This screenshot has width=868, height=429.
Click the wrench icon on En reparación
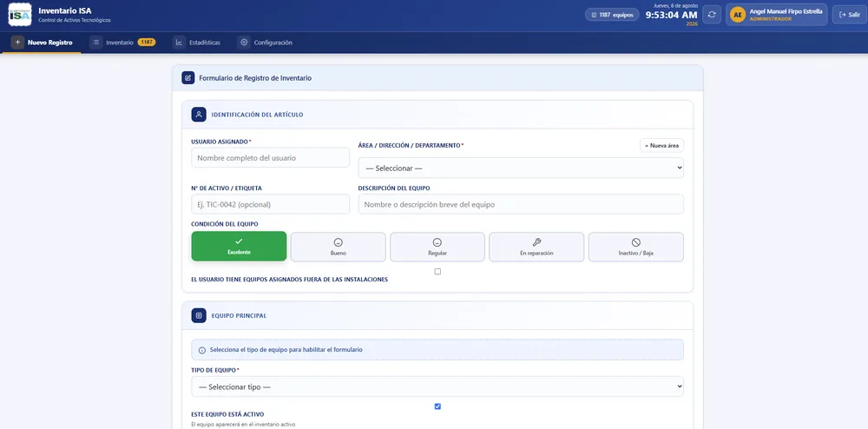[x=536, y=242]
